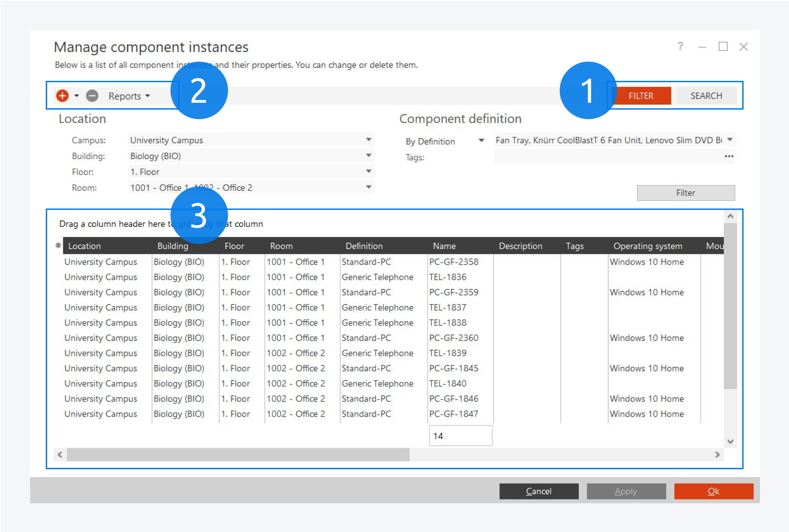Click the Filter button under Component definition
This screenshot has height=532, width=789.
[685, 193]
